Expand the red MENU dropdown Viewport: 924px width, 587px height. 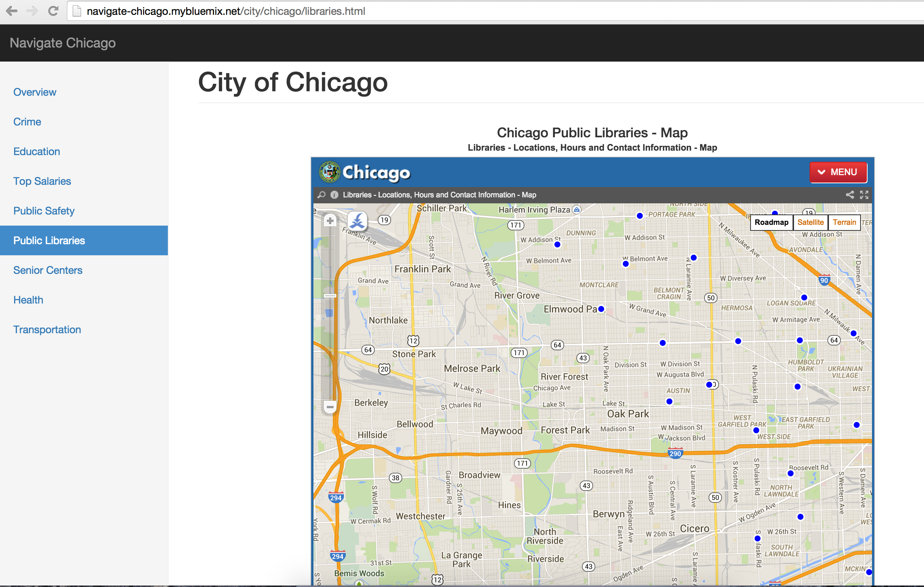click(838, 172)
